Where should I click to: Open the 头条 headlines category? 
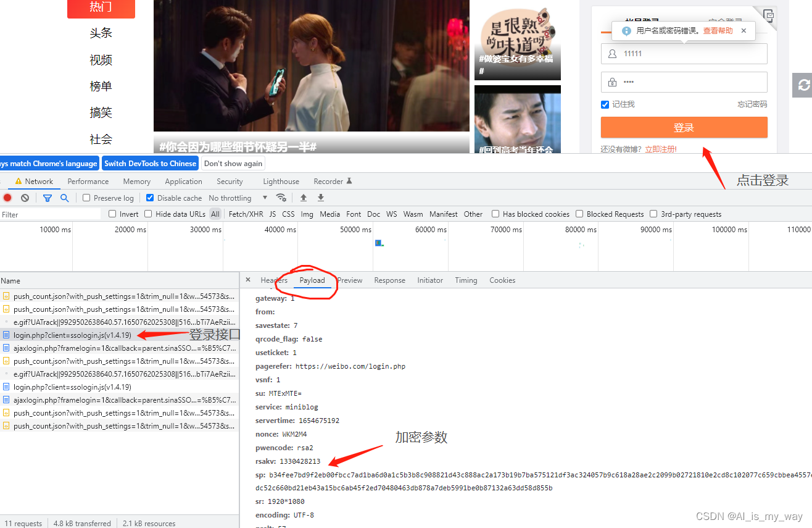(x=101, y=33)
